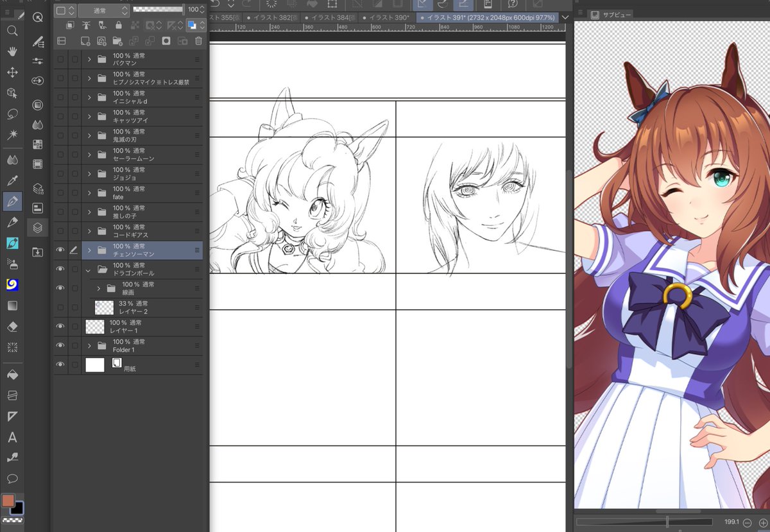This screenshot has height=532, width=770.
Task: Expand the 線画 subfolder
Action: (x=99, y=288)
